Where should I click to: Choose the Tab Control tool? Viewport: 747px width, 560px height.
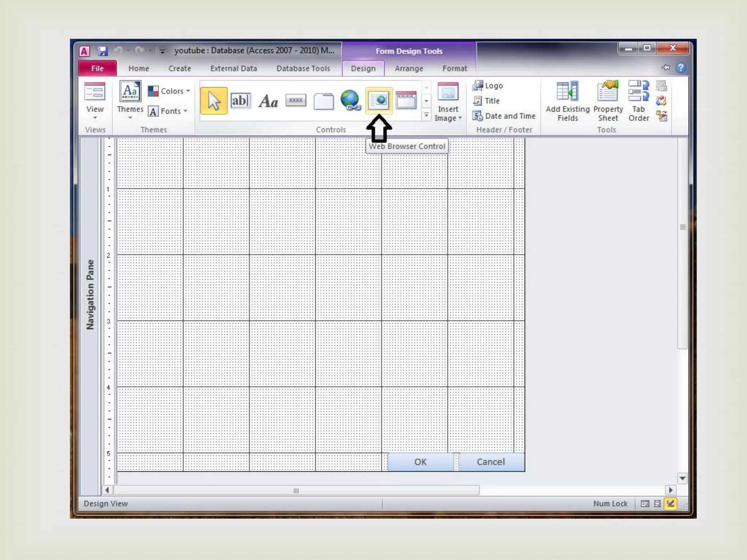point(324,101)
